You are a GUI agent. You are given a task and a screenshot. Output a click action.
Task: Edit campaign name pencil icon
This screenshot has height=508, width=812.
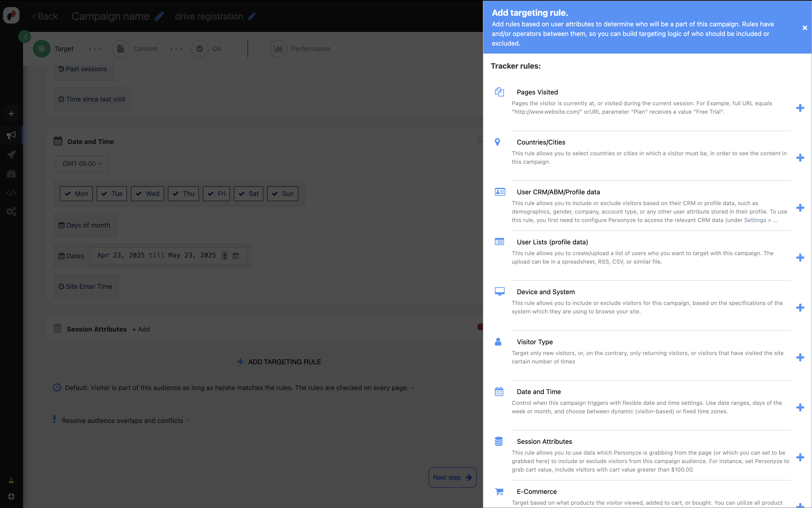(159, 16)
